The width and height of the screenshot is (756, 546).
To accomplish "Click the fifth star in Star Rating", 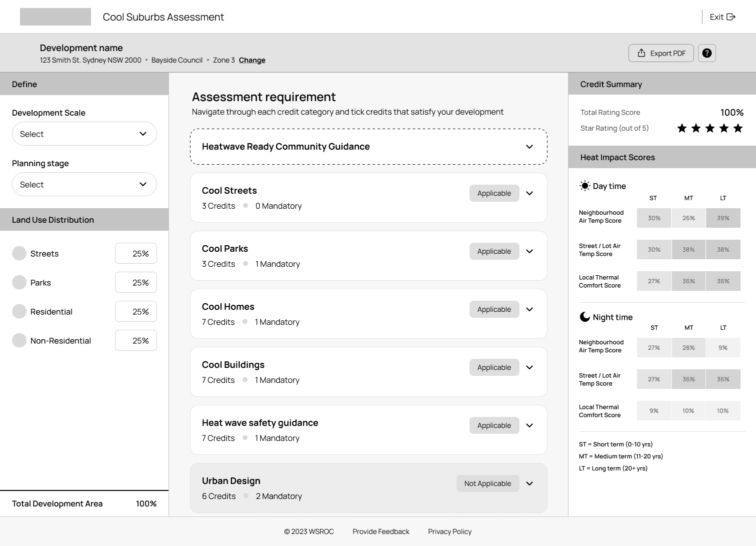I will coord(738,128).
